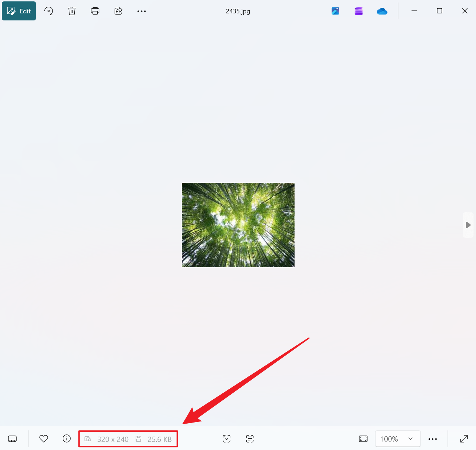Open the top toolbar See more menu
The width and height of the screenshot is (476, 450).
click(142, 11)
